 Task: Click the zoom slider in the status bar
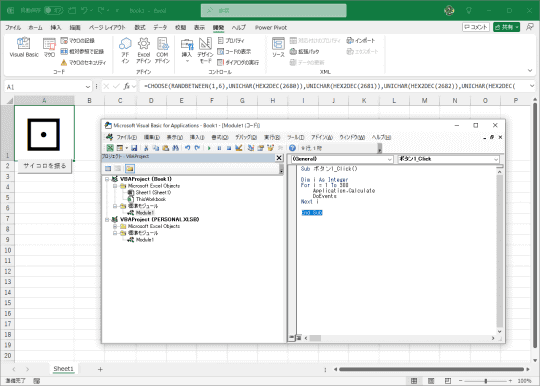[486, 381]
